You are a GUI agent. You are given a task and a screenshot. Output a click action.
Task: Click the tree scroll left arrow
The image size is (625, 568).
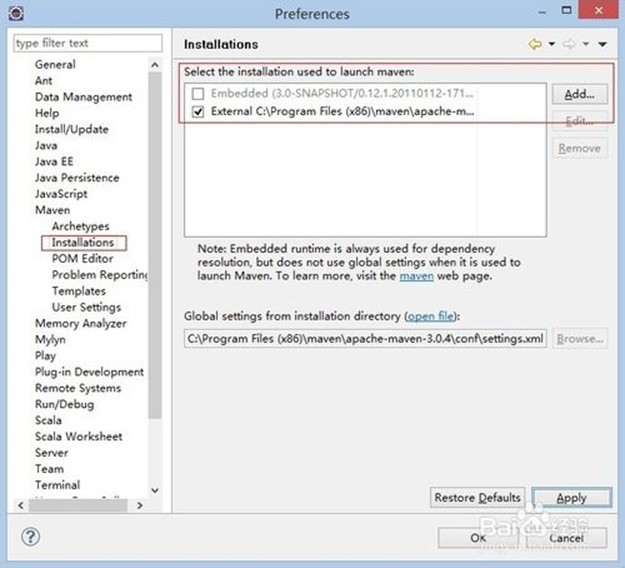click(x=21, y=505)
